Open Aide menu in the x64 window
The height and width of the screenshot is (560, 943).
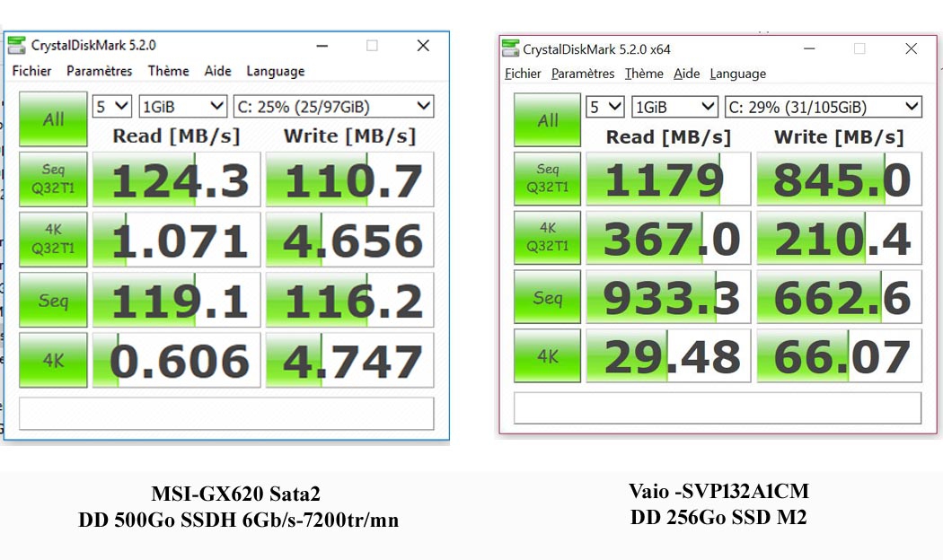point(687,74)
